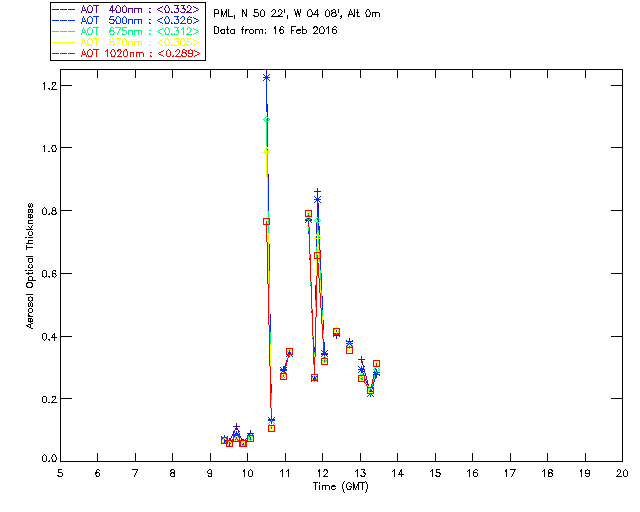Click the 0.2 y-axis tick label

pyautogui.click(x=48, y=399)
